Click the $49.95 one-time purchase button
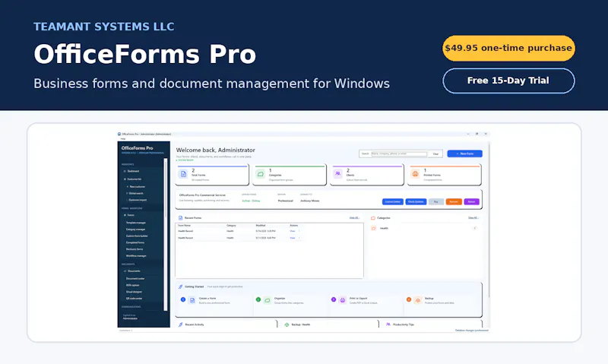The height and width of the screenshot is (364, 608). tap(508, 48)
